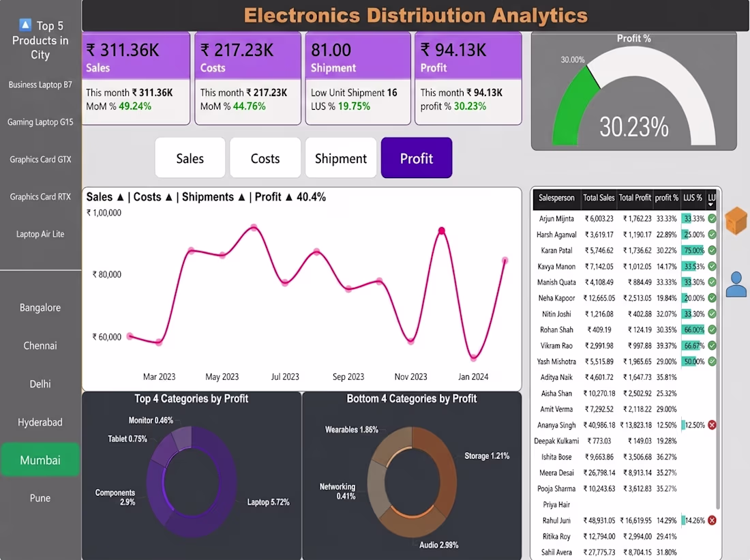Switch to the Shipment tab
This screenshot has height=560, width=750.
pos(340,158)
